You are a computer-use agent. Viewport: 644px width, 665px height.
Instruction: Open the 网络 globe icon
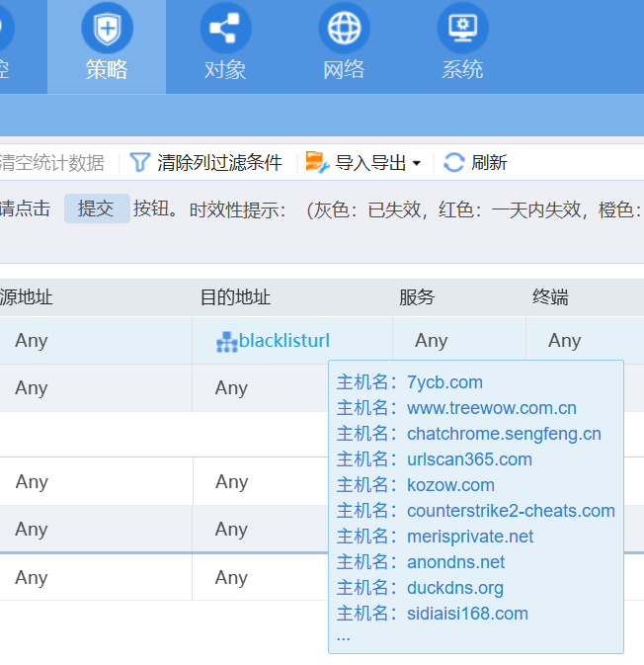pos(345,28)
